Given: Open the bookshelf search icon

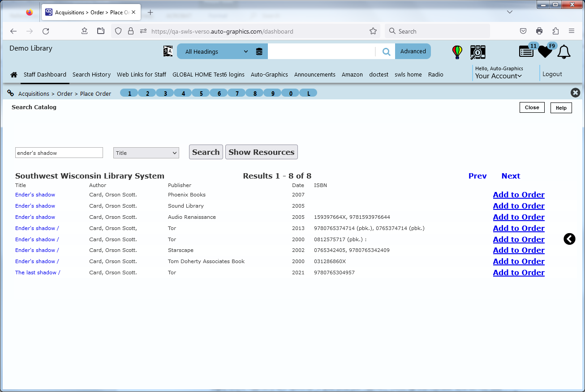Looking at the screenshot, I should click(x=478, y=52).
